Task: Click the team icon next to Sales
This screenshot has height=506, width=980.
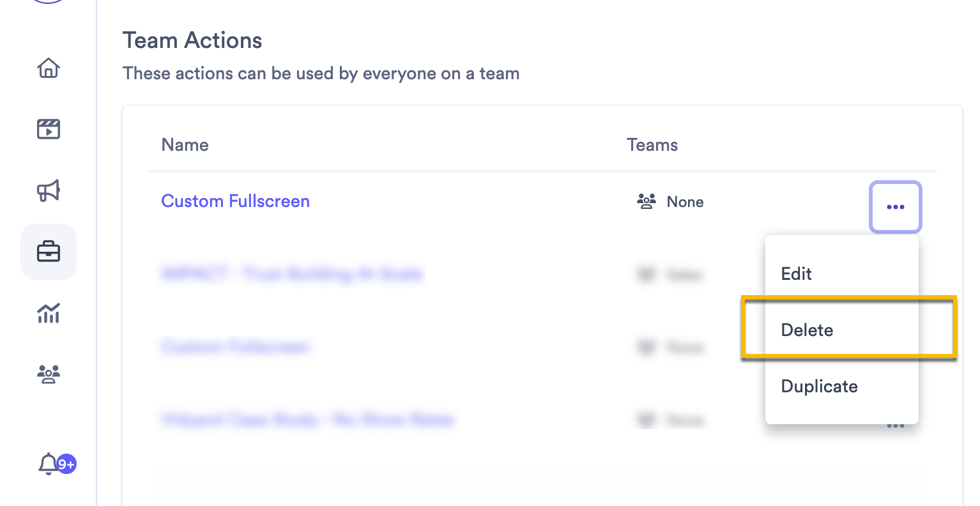Action: pos(647,274)
